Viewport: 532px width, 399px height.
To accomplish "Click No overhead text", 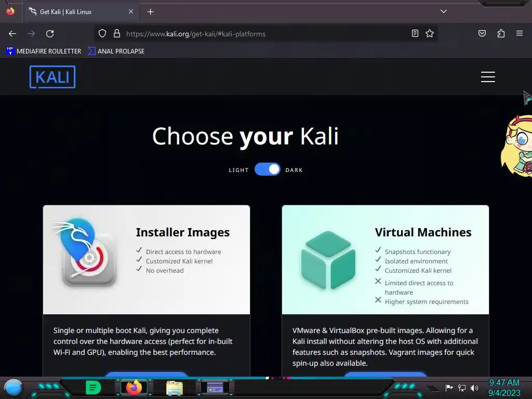I will click(165, 270).
